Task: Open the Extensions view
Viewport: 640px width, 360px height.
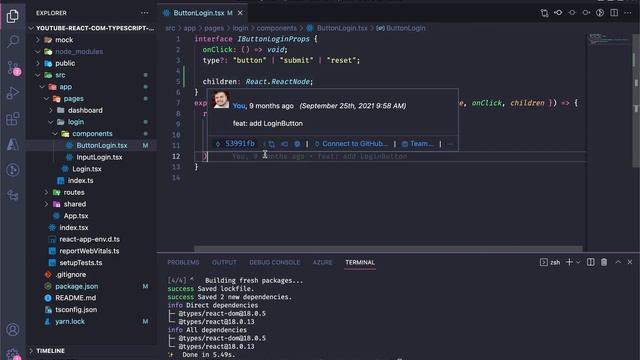Action: [x=13, y=119]
